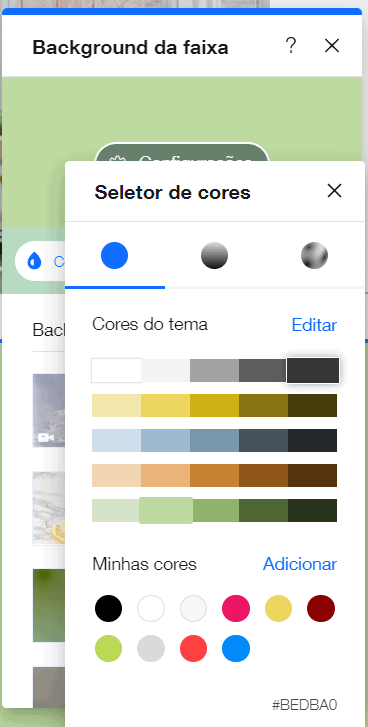The height and width of the screenshot is (727, 368).
Task: Select the solid color tab
Action: (114, 255)
